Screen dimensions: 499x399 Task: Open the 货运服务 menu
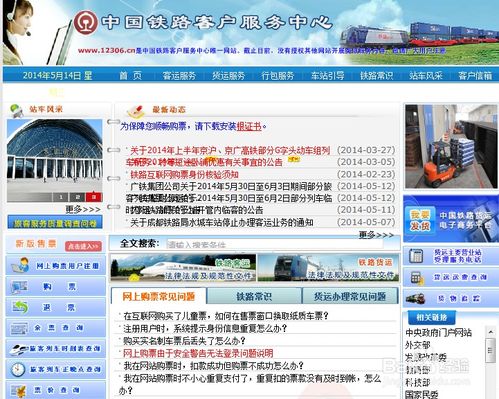228,76
